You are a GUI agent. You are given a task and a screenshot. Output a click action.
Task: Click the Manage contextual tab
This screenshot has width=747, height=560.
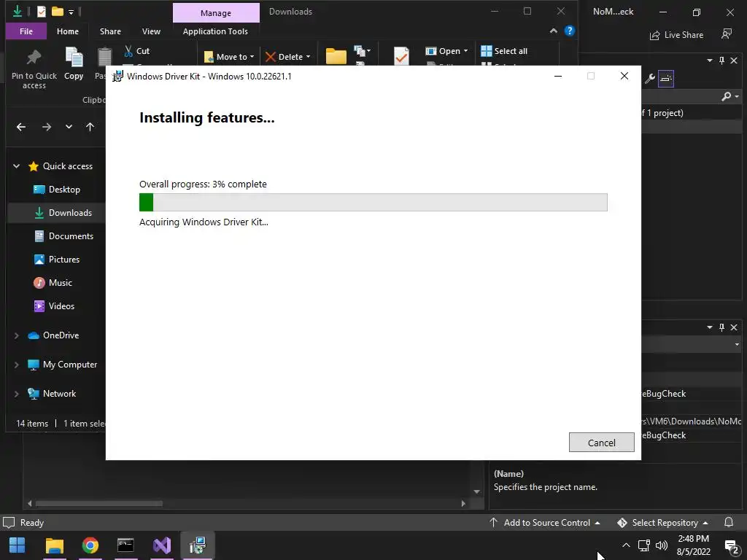tap(216, 13)
